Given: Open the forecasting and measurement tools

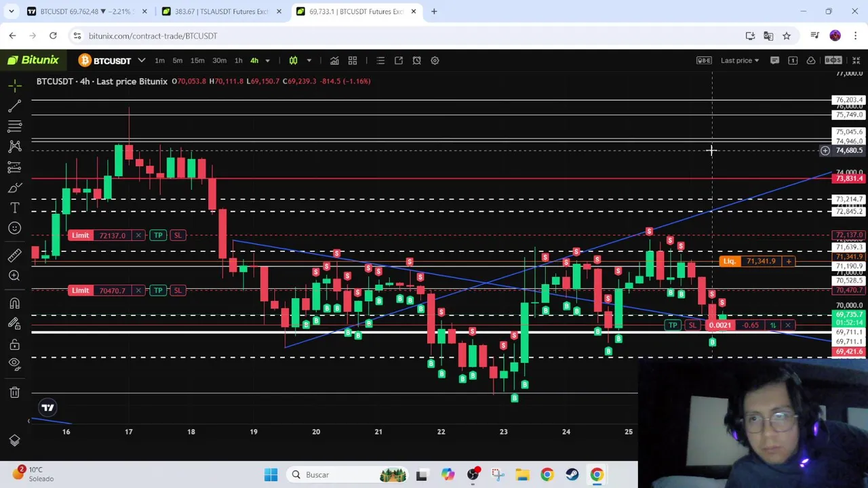Looking at the screenshot, I should pos(15,167).
